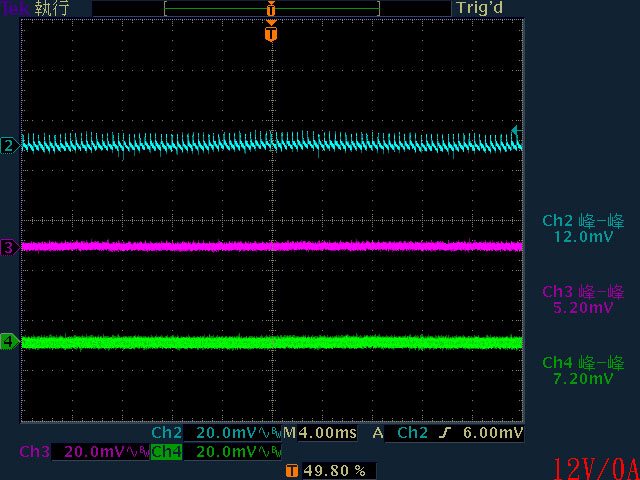
Task: Click the record view bar at top
Action: (271, 8)
